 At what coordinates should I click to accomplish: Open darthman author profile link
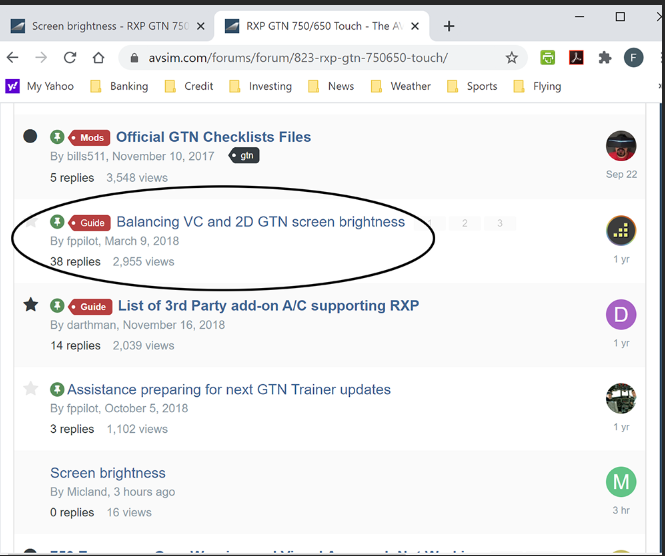coord(91,325)
